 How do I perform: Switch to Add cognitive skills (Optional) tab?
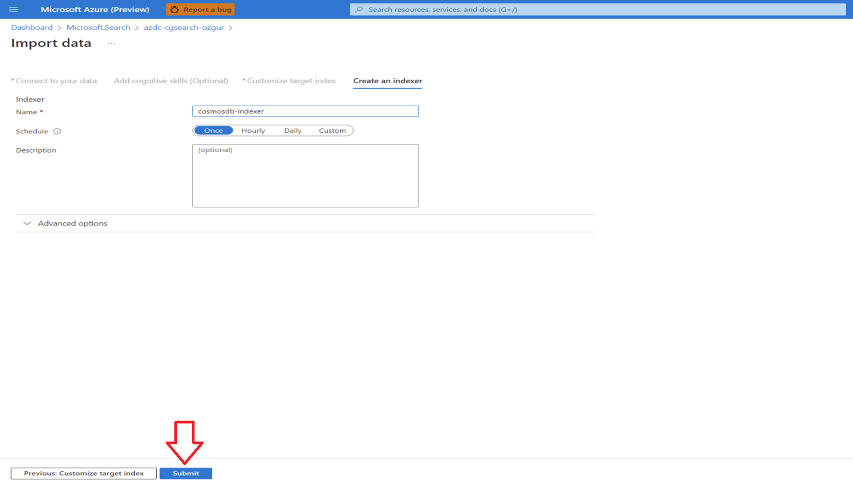tap(171, 81)
